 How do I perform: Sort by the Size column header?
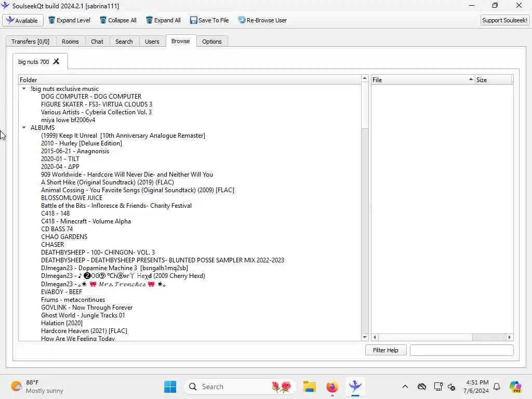tap(494, 79)
